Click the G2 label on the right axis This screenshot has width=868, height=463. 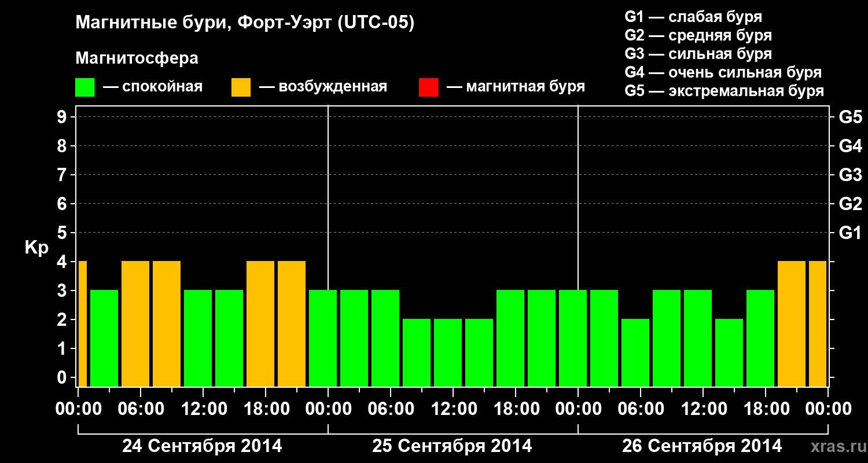(850, 204)
